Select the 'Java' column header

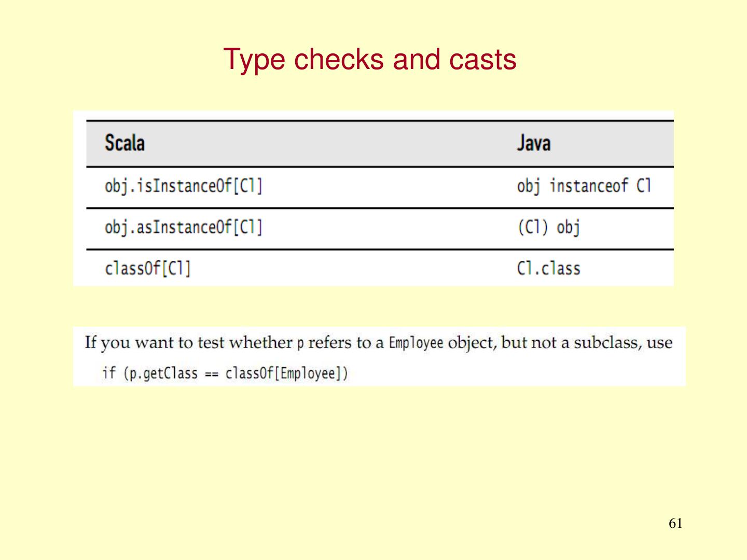(x=533, y=143)
